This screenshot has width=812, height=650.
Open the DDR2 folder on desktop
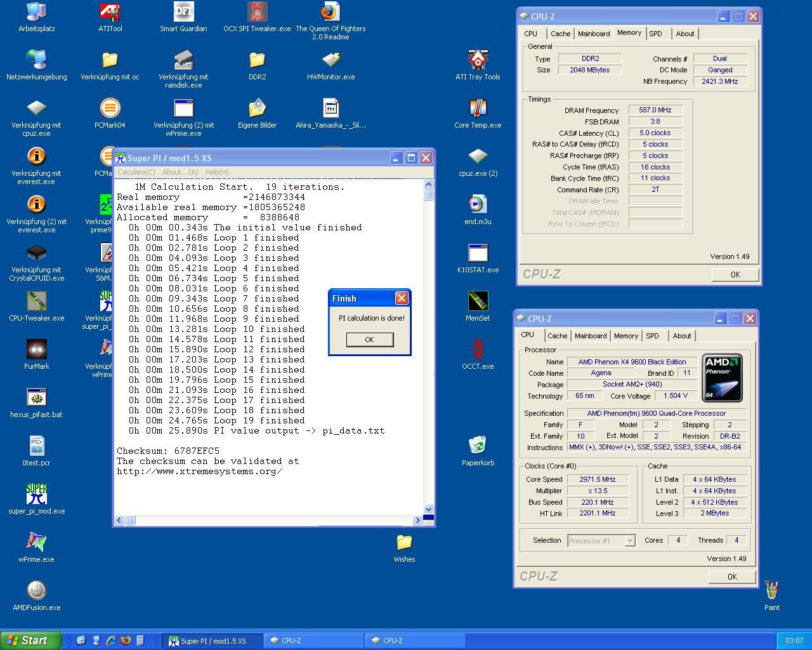click(257, 65)
